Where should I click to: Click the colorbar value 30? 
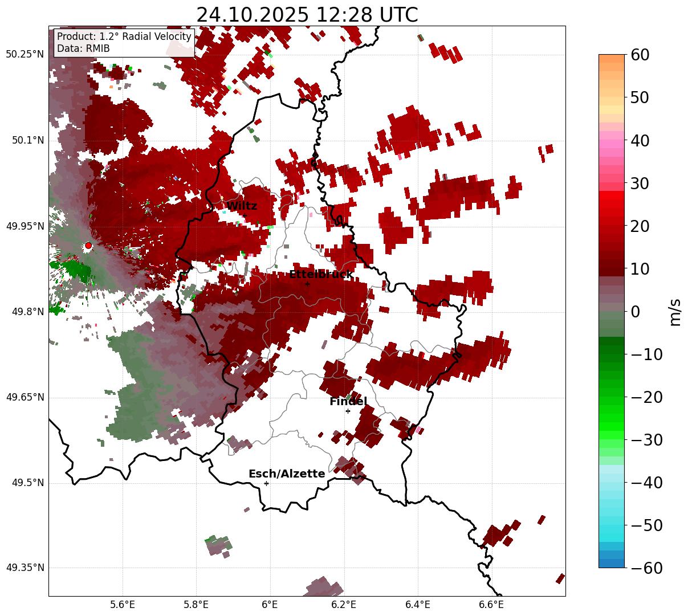(x=639, y=183)
